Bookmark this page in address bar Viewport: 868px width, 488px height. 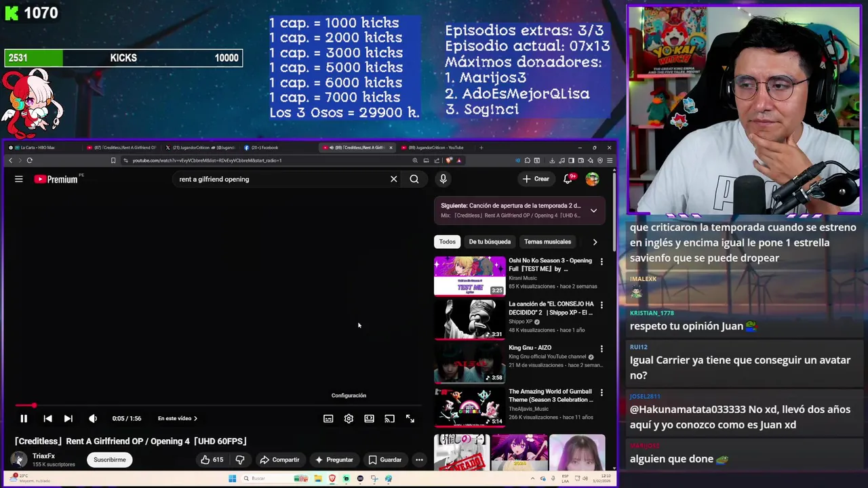pyautogui.click(x=113, y=161)
